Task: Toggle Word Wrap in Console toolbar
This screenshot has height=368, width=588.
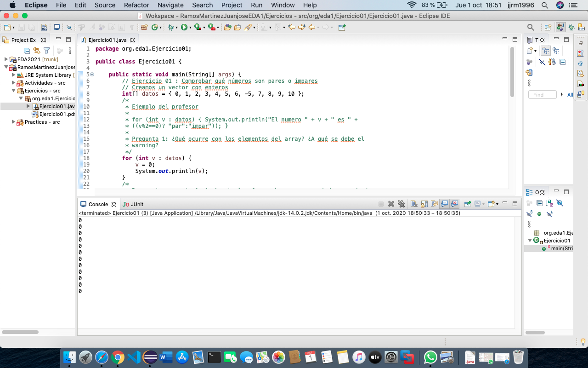Action: point(434,204)
